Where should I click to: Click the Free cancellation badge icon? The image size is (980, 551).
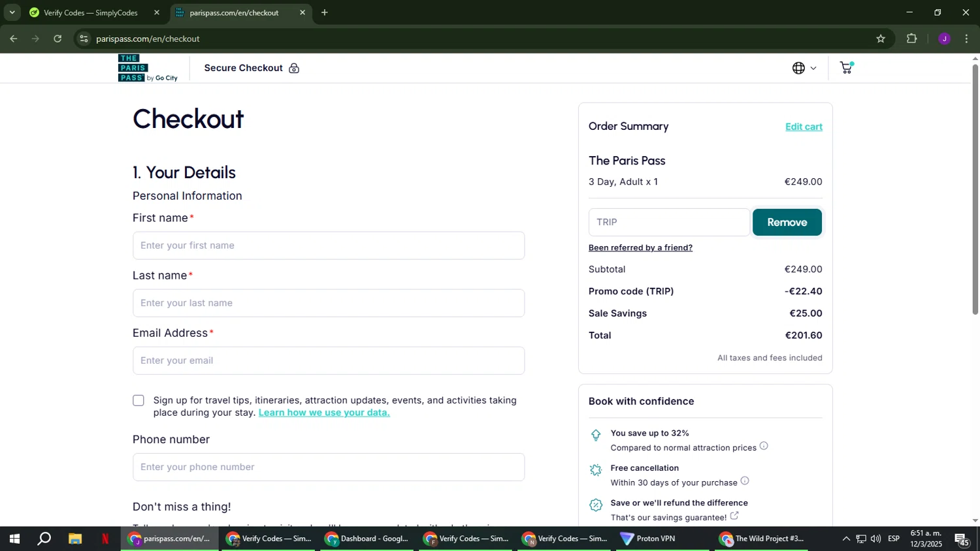point(596,470)
